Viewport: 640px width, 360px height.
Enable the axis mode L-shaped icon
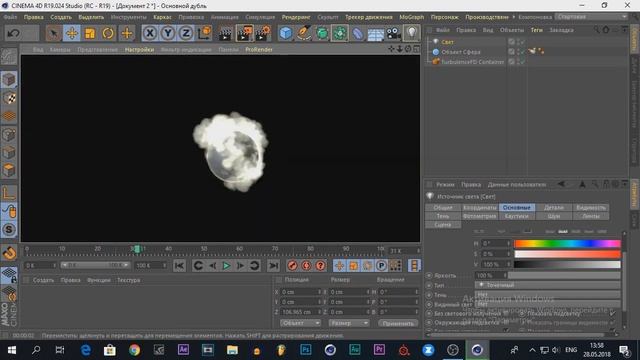pos(9,193)
